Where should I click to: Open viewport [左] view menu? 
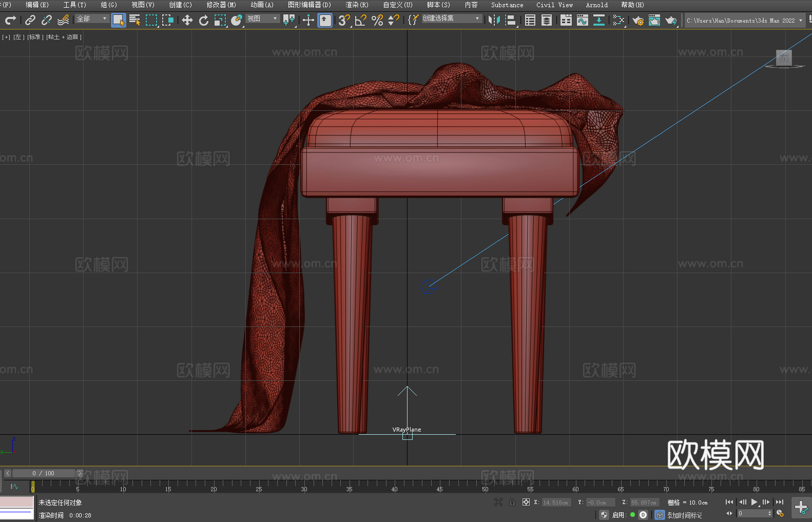[18, 37]
